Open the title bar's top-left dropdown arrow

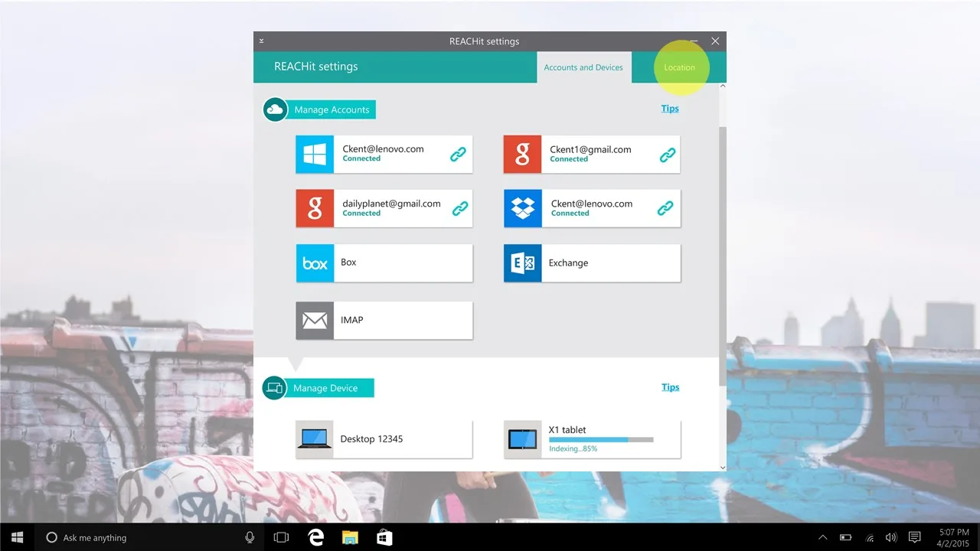(261, 41)
